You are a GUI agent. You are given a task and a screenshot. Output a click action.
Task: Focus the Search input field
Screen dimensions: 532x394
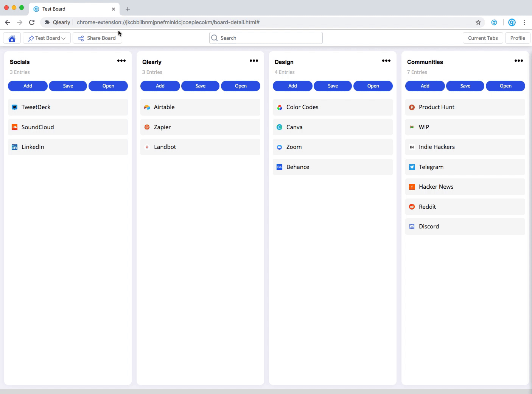point(266,38)
